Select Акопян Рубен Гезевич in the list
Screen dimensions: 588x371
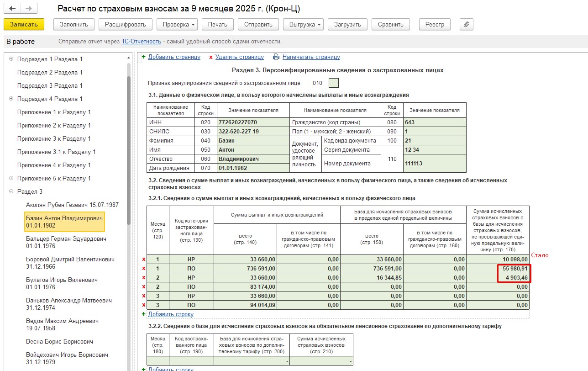tap(72, 205)
